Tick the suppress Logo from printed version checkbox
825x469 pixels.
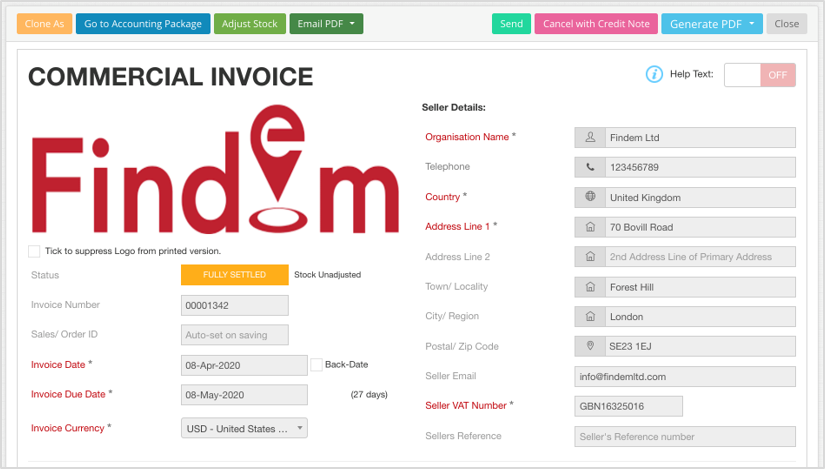[x=34, y=251]
